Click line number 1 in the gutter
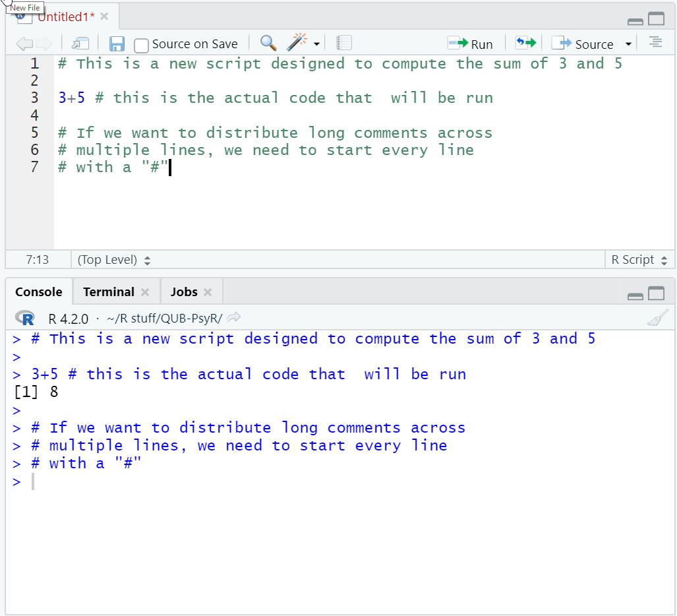This screenshot has width=677, height=616. (35, 63)
